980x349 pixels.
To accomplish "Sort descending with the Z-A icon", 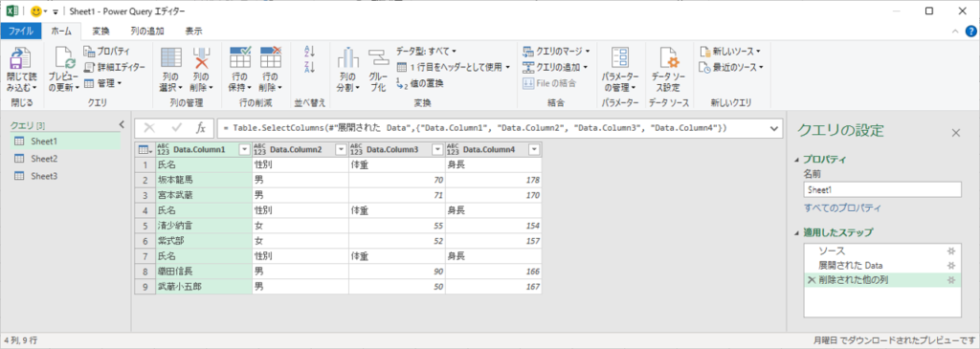I will (310, 68).
